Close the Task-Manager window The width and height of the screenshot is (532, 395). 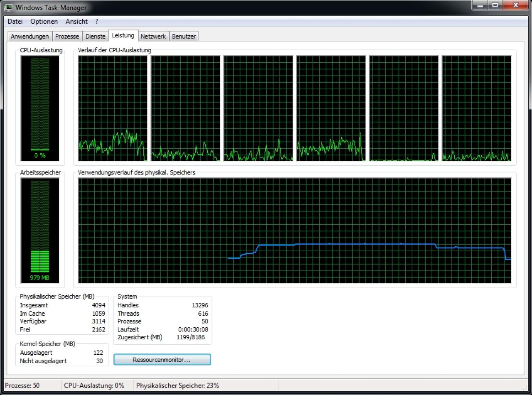(516, 5)
